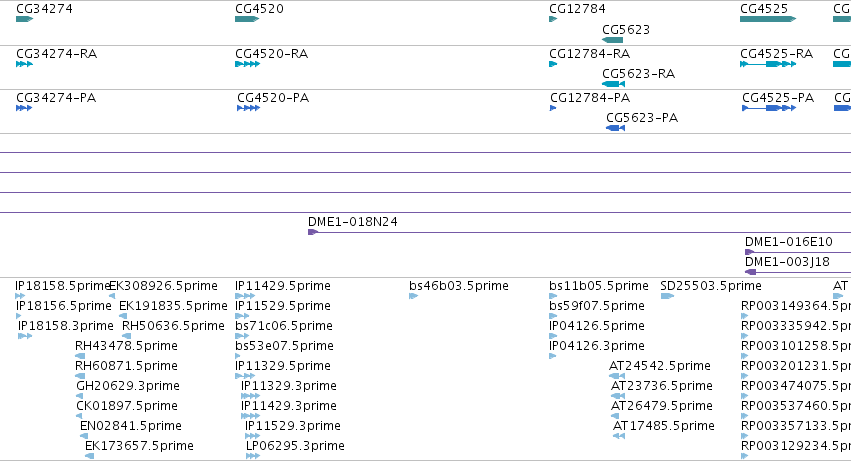Open the CG4520-RA transcript label

tap(271, 54)
